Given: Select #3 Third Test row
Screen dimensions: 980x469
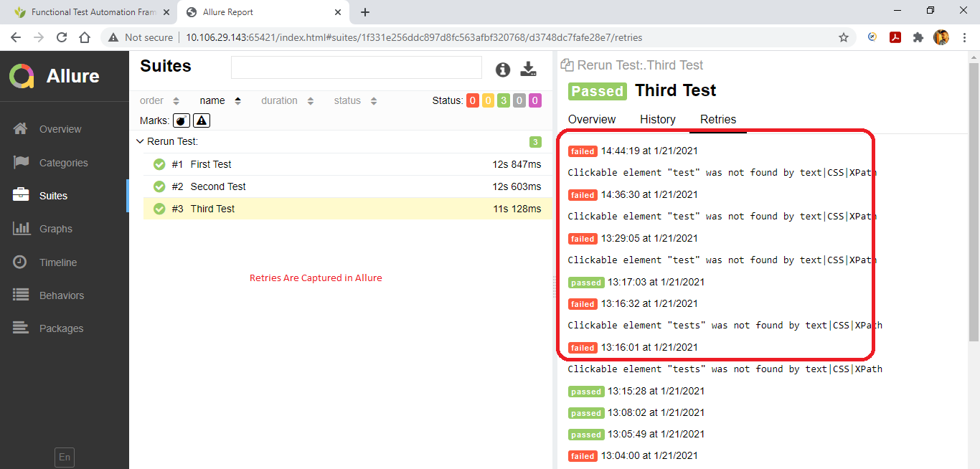Looking at the screenshot, I should [x=348, y=209].
